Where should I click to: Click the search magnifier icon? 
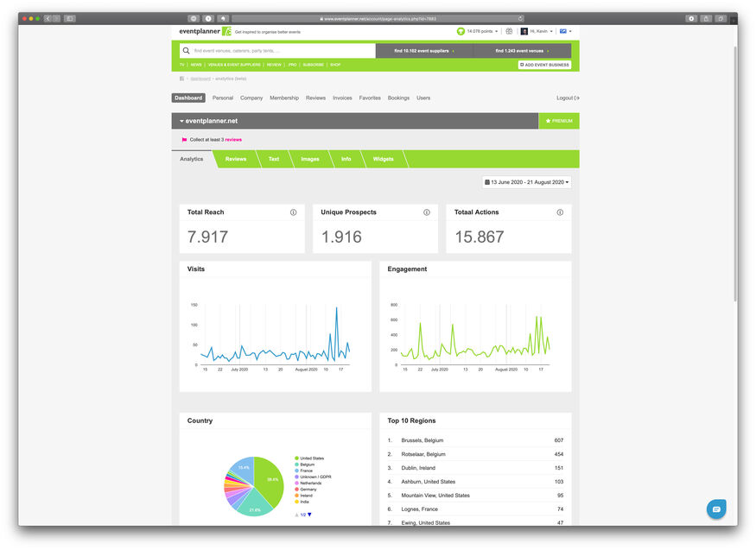point(186,51)
